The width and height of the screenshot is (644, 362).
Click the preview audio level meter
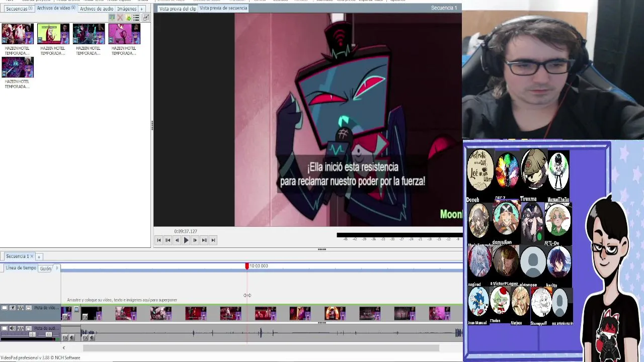(x=399, y=235)
